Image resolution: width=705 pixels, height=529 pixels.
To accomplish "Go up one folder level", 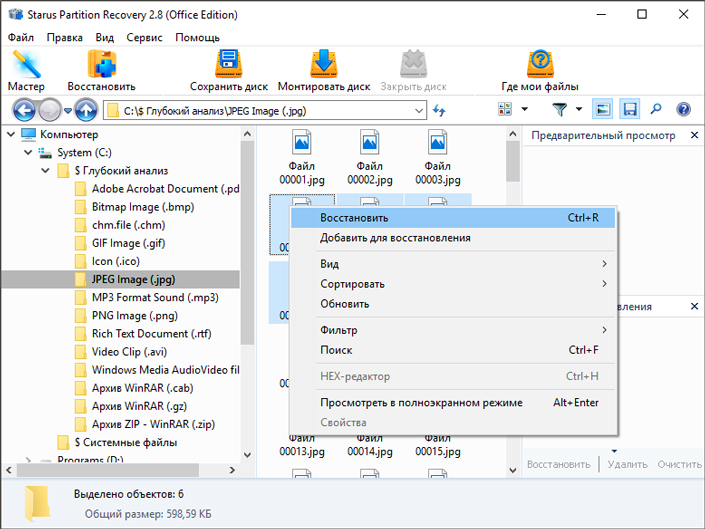I will [x=86, y=110].
